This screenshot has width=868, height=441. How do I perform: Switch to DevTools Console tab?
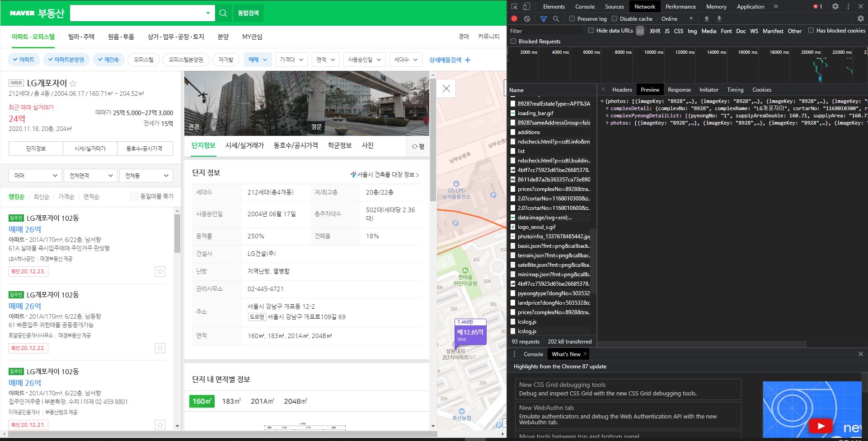click(x=585, y=6)
